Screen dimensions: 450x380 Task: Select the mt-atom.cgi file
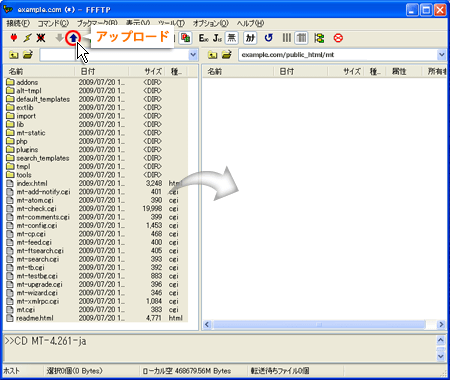30,200
